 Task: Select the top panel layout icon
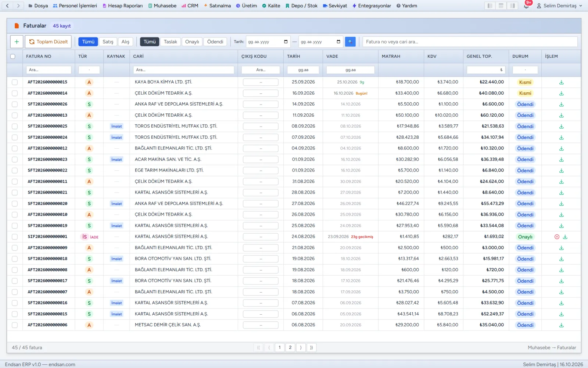pyautogui.click(x=501, y=6)
